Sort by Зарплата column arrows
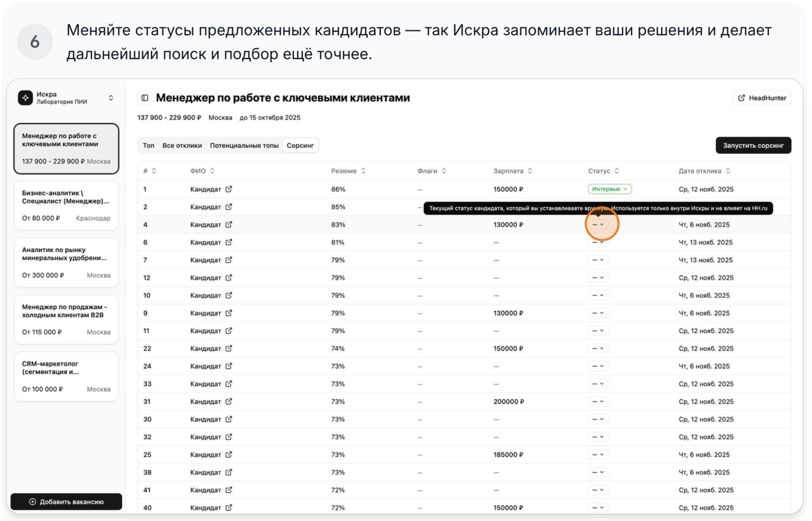 tap(530, 171)
